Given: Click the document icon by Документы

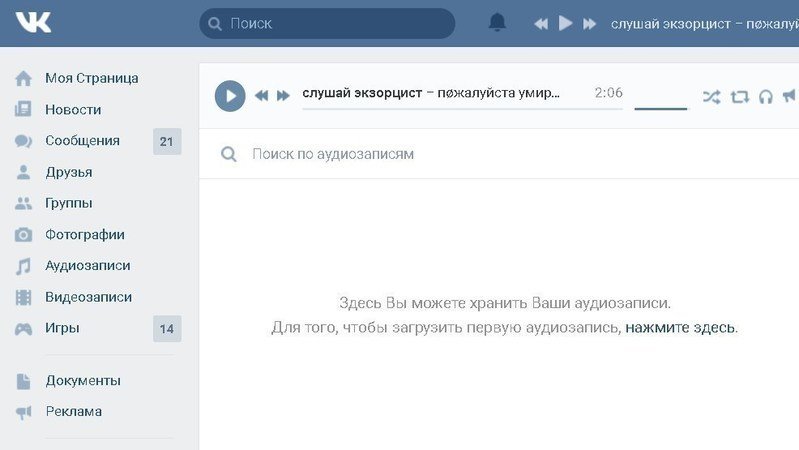Looking at the screenshot, I should [23, 381].
